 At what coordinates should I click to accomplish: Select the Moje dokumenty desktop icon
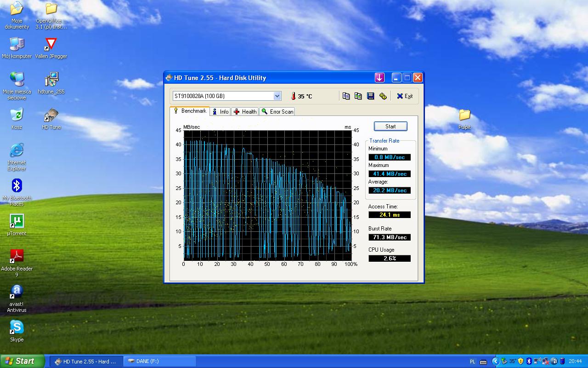[x=17, y=16]
